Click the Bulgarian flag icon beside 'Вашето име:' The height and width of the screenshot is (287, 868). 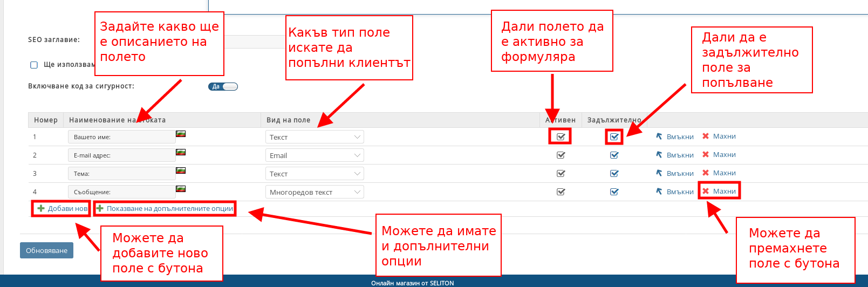point(181,134)
